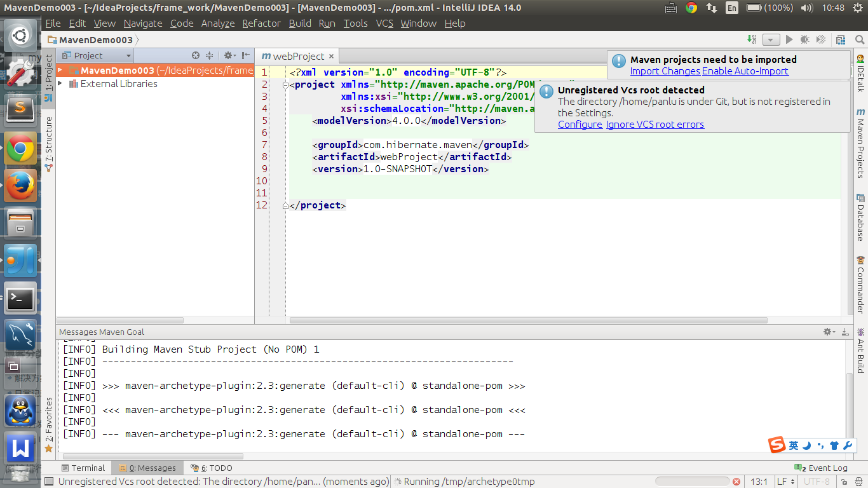Click the background task progress bar
Image resolution: width=868 pixels, height=488 pixels.
[x=692, y=482]
